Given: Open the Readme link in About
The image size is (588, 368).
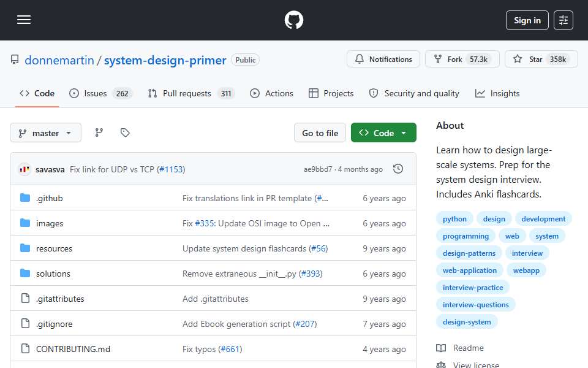Looking at the screenshot, I should 469,348.
